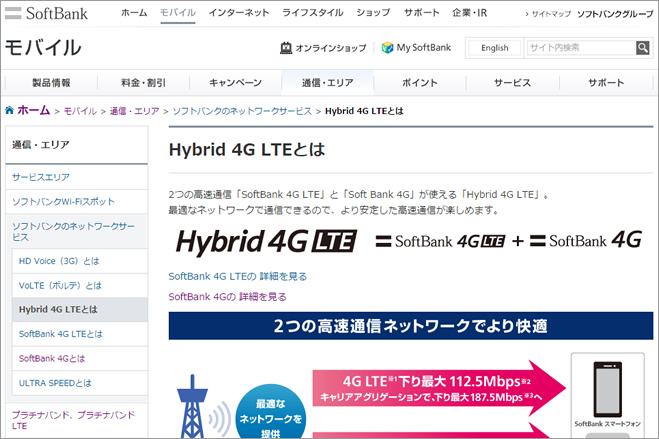The width and height of the screenshot is (659, 439).
Task: Click the My SoftBank cube icon
Action: pyautogui.click(x=387, y=47)
